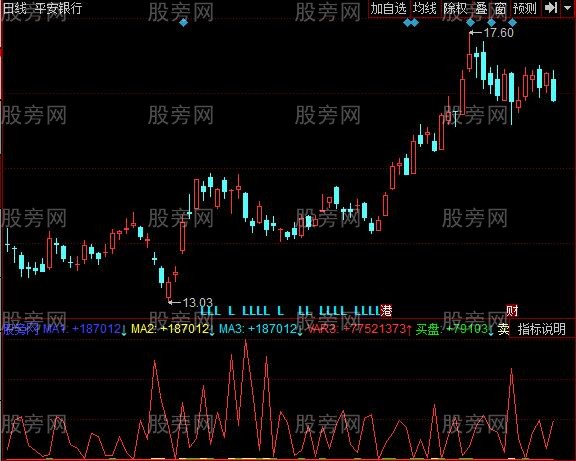Click the 17.60 high price label
This screenshot has width=576, height=461.
(499, 33)
